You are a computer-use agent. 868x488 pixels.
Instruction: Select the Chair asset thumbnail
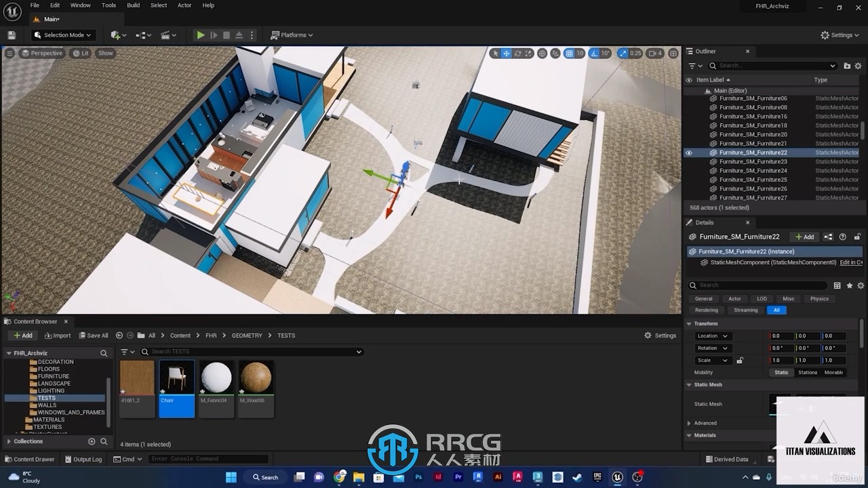[x=177, y=388]
